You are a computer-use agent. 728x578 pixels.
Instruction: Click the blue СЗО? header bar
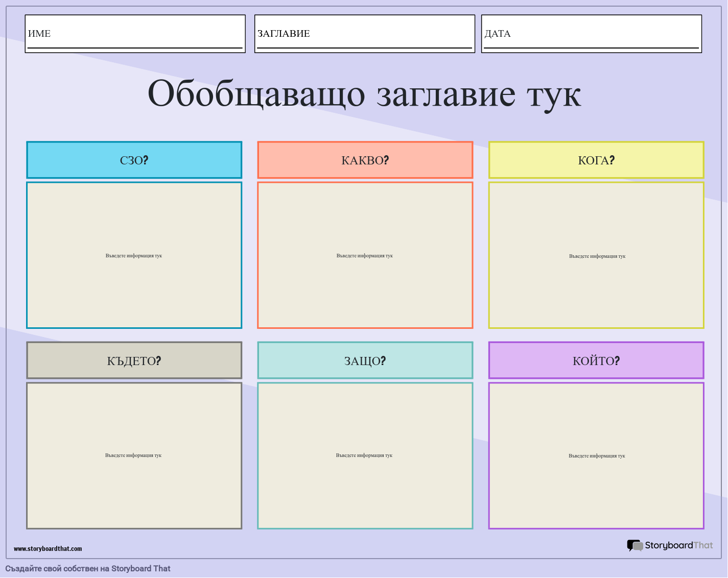(134, 160)
